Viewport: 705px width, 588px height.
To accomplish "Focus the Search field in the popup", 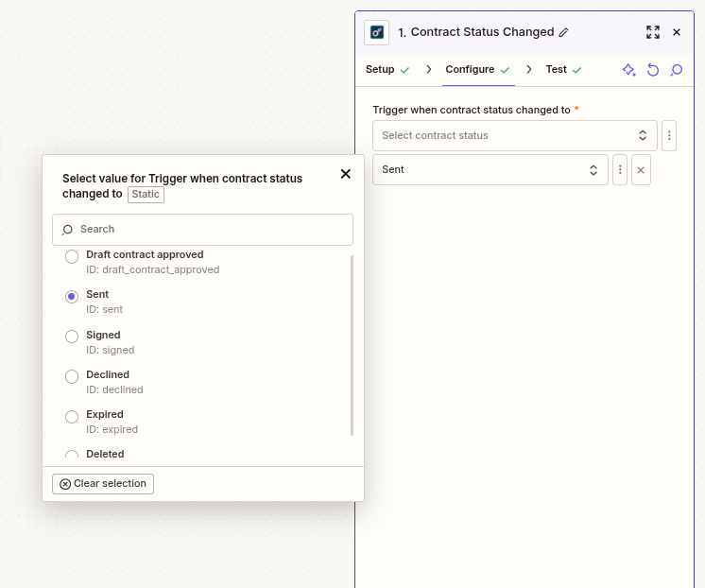I will tap(203, 230).
